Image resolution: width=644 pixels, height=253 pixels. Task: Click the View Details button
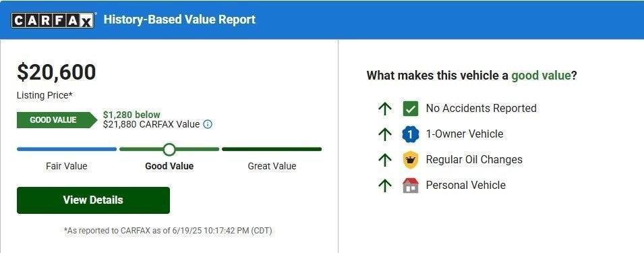93,200
